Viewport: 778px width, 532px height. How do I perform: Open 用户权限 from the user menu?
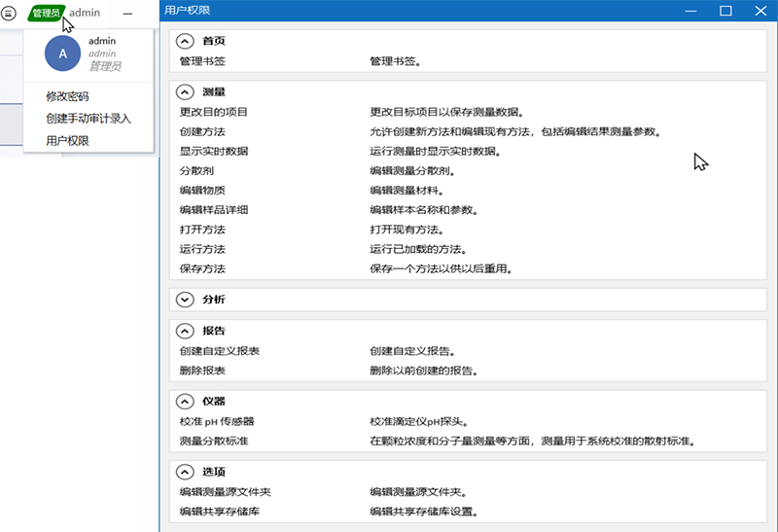click(67, 141)
